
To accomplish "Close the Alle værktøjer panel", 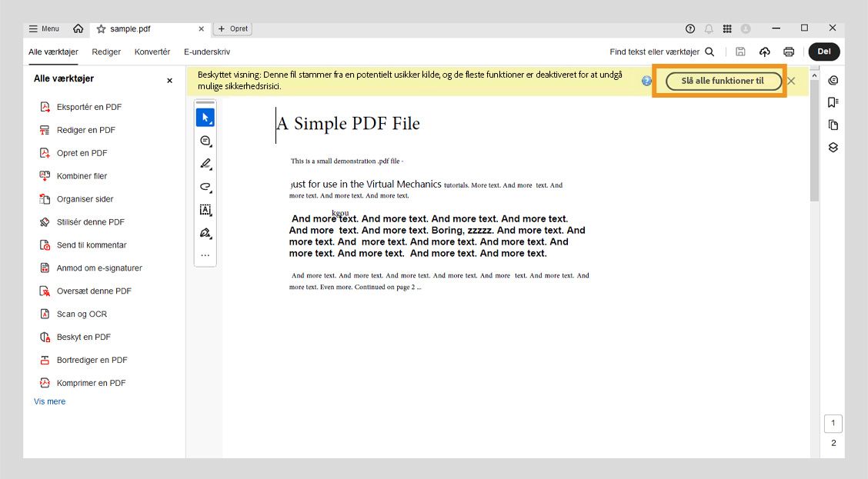I will (x=169, y=81).
